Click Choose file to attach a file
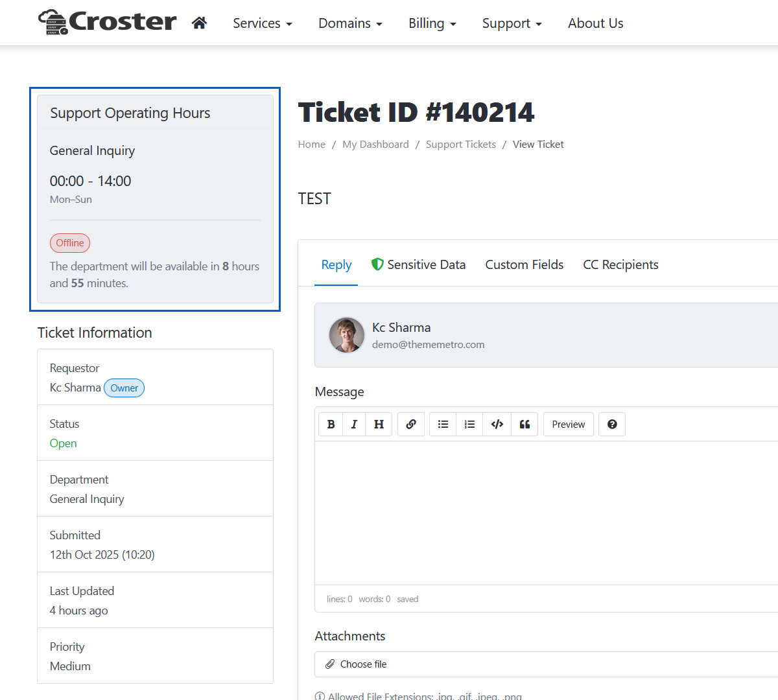The image size is (778, 700). point(363,664)
